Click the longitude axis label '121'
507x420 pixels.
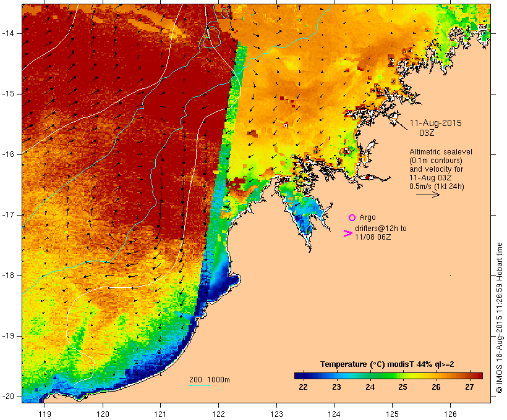click(x=161, y=414)
